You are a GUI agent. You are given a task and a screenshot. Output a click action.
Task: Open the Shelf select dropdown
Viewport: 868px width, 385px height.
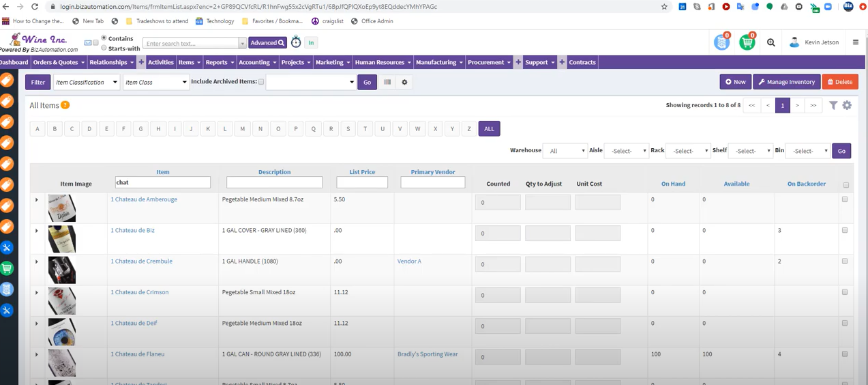pyautogui.click(x=750, y=151)
